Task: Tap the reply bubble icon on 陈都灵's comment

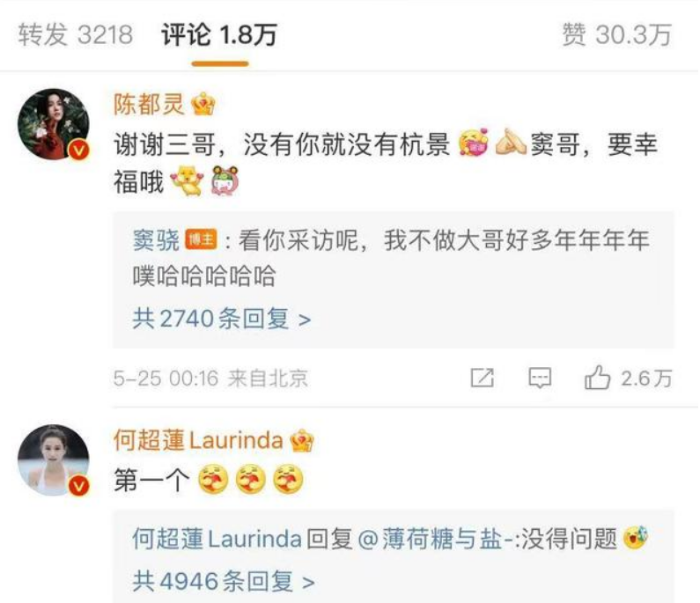Action: coord(540,378)
